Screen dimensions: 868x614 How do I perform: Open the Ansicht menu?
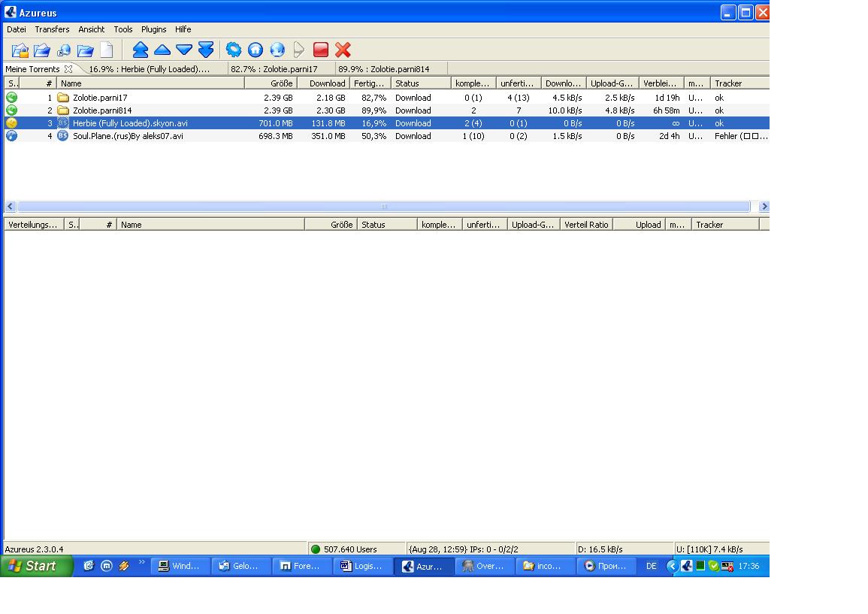(x=92, y=29)
